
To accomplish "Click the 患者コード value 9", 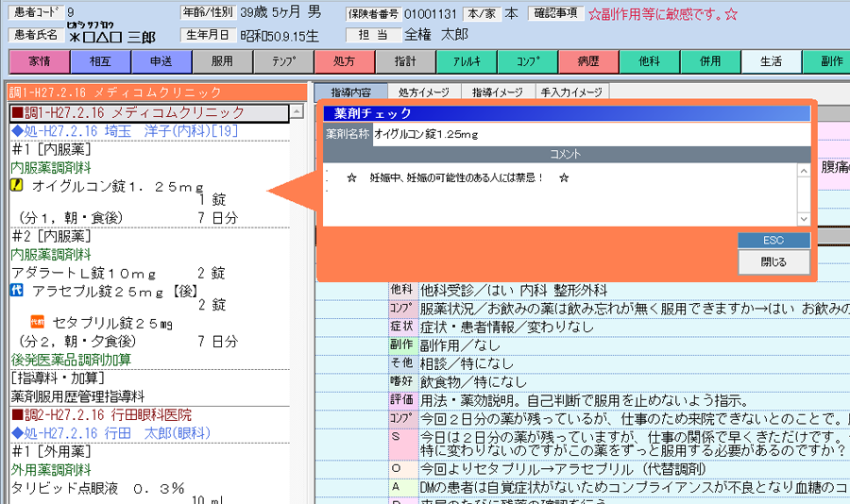I will pyautogui.click(x=71, y=12).
